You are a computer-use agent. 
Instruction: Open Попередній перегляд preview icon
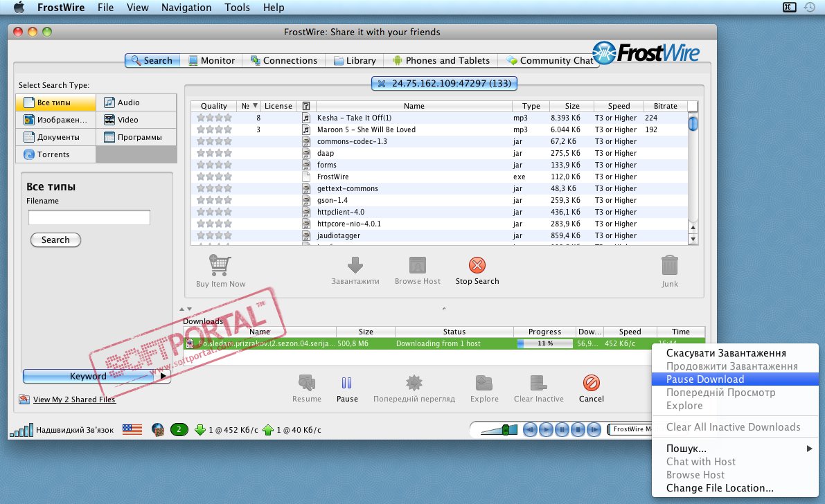(414, 383)
